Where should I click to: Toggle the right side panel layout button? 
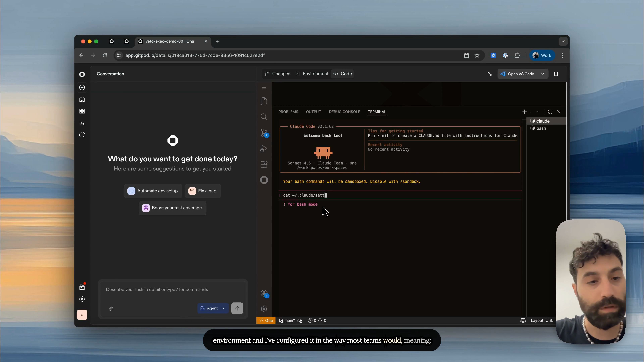(x=556, y=74)
